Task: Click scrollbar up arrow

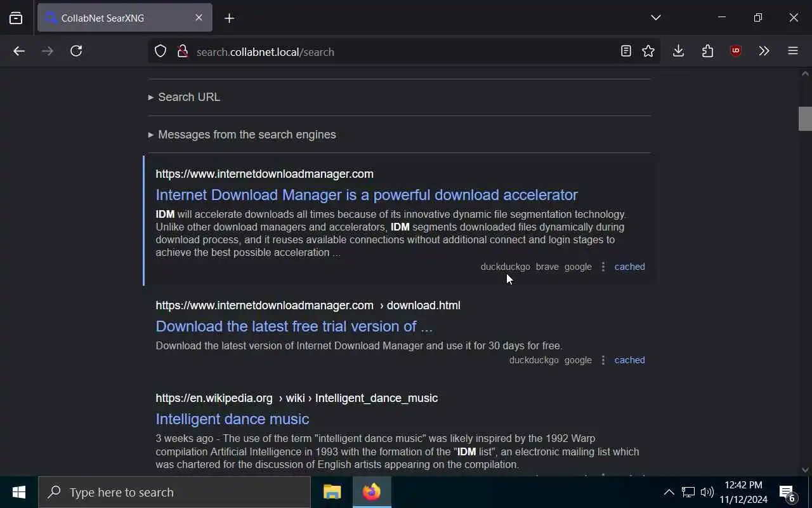Action: click(805, 74)
